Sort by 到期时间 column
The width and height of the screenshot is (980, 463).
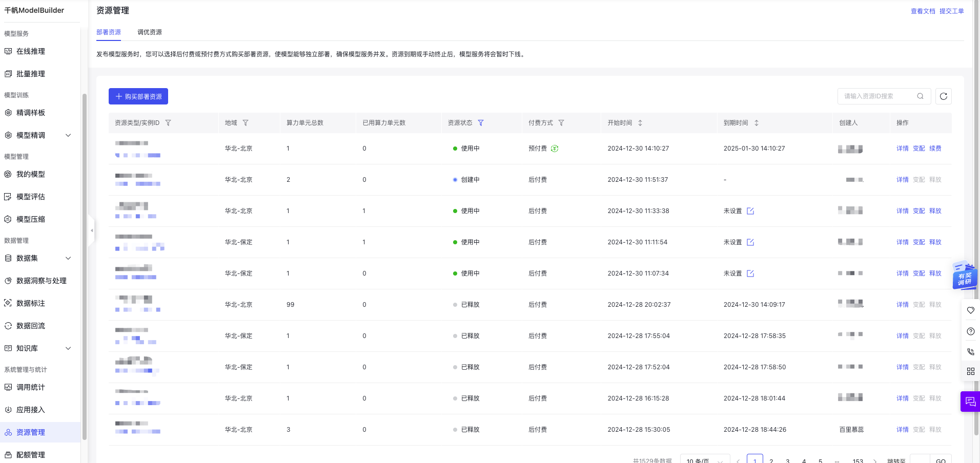(757, 123)
